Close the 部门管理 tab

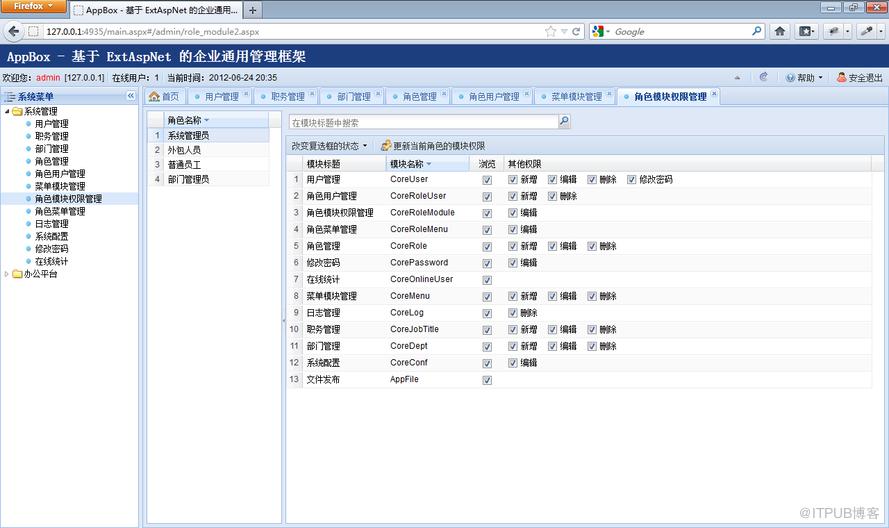378,94
